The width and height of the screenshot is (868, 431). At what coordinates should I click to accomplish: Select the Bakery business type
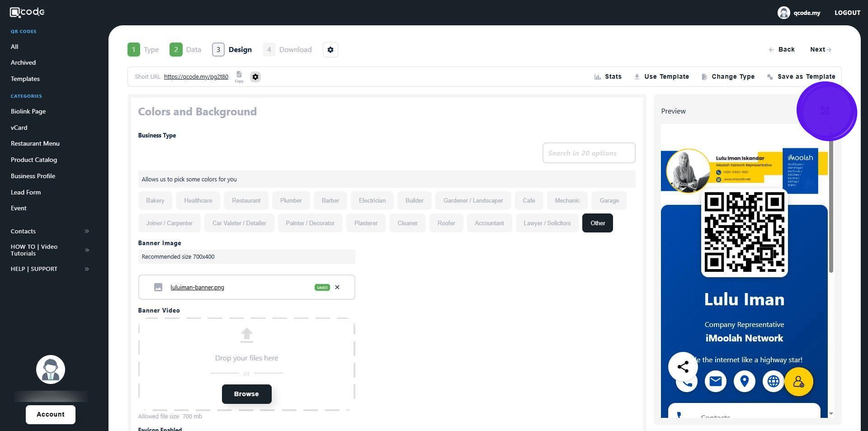[x=155, y=201]
